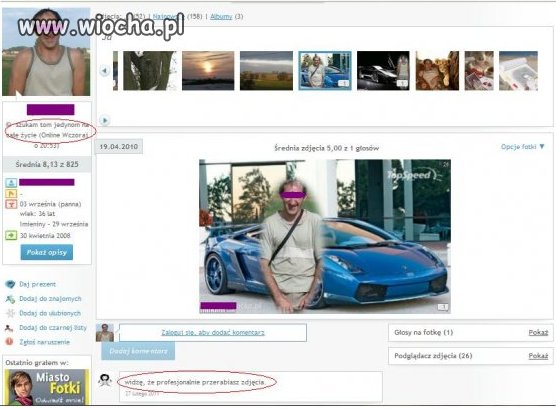
Task: Click the Zgłoś naruszenie warning icon
Action: click(x=9, y=342)
